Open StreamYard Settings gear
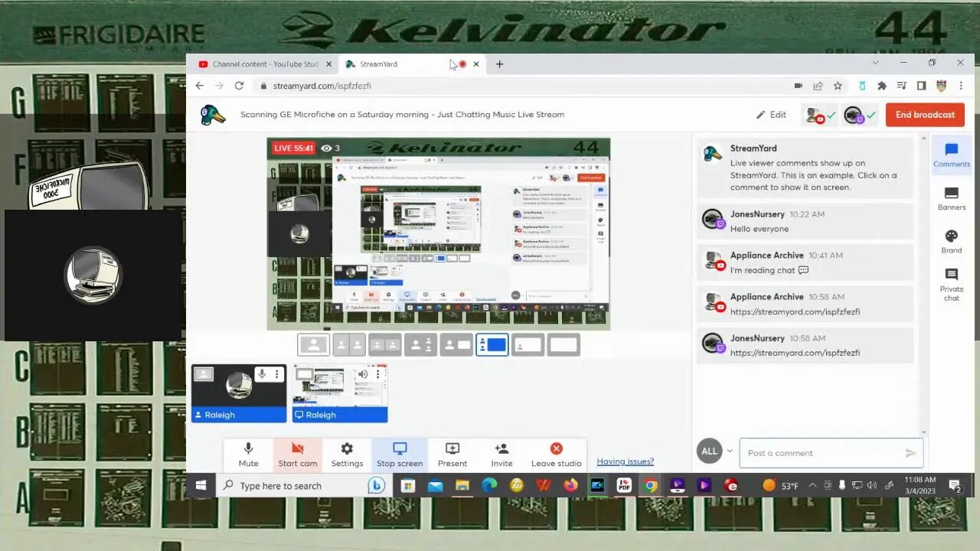 347,455
